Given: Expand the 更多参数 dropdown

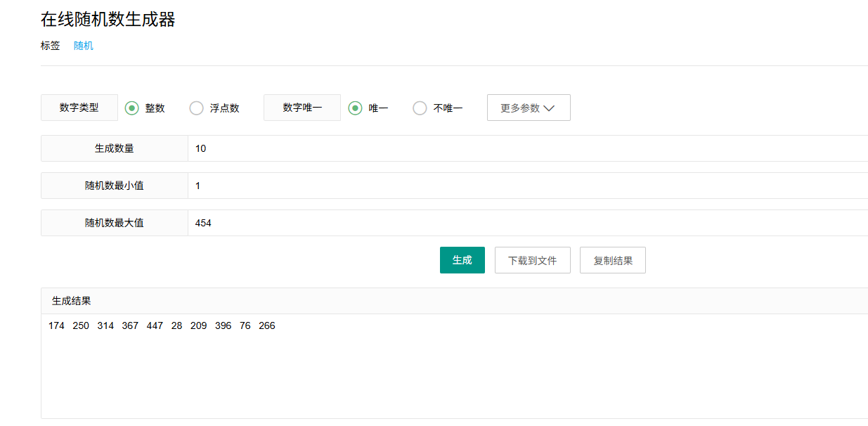Looking at the screenshot, I should click(529, 108).
